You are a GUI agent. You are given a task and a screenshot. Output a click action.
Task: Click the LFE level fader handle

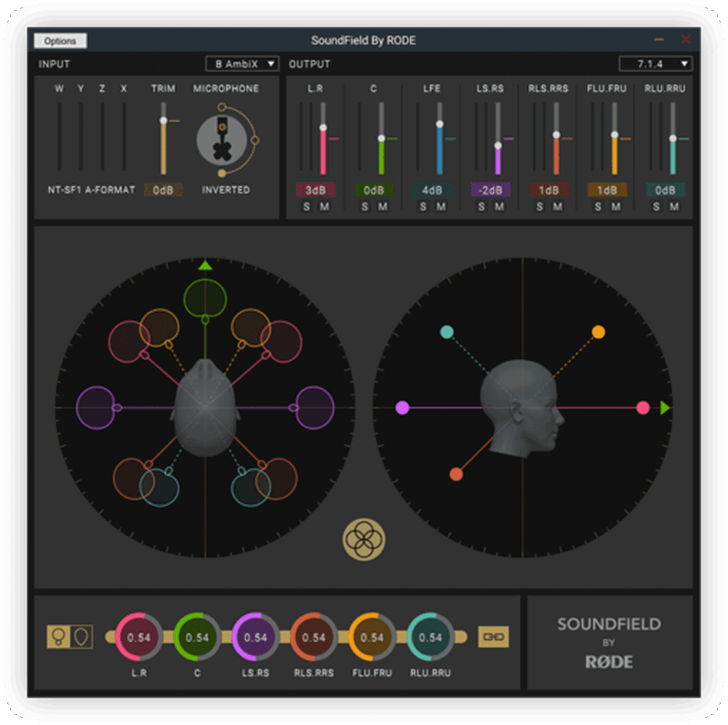(440, 124)
